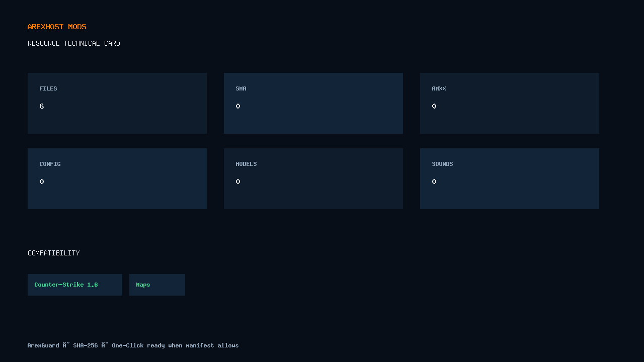The height and width of the screenshot is (362, 644).
Task: Open the SMA stat card
Action: (x=313, y=103)
